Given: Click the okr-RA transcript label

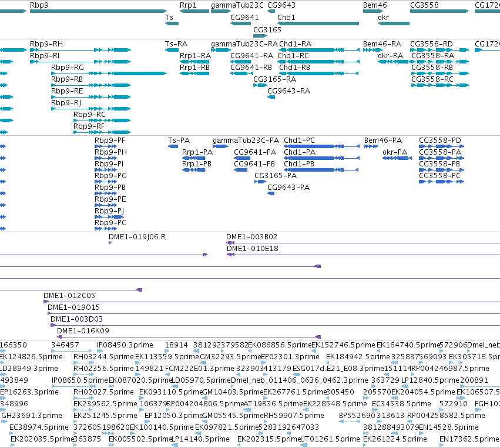Looking at the screenshot, I should click(x=391, y=55).
